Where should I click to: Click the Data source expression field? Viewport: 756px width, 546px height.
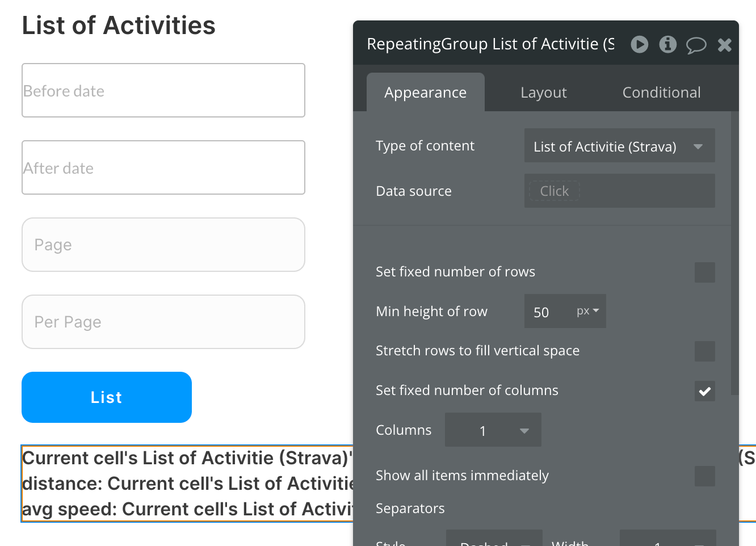(x=619, y=191)
